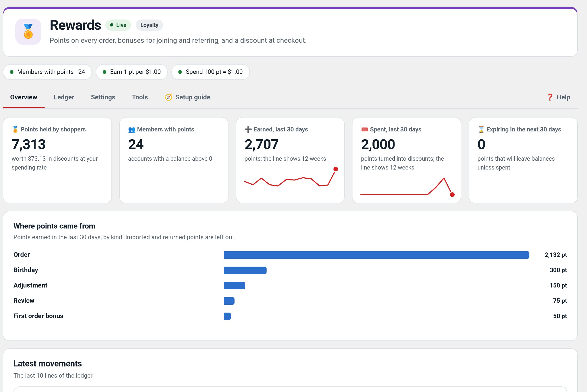This screenshot has height=392, width=587.
Task: Click the First order bonus row label
Action: (x=39, y=316)
